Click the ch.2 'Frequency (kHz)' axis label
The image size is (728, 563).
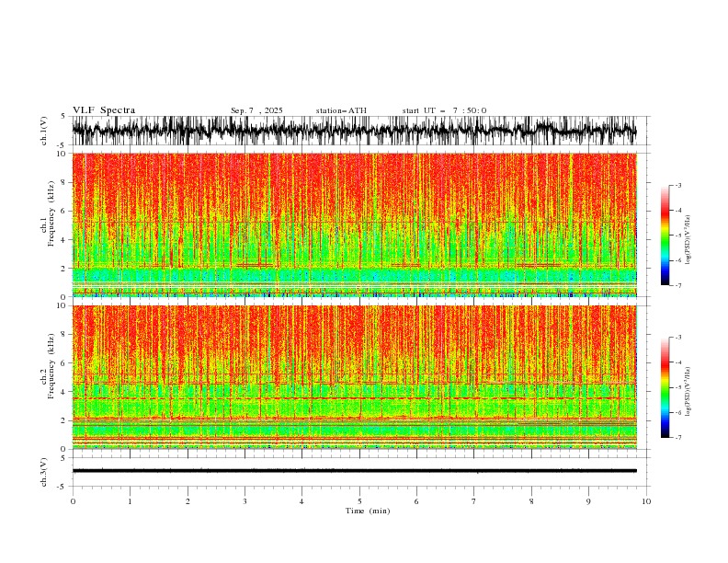click(x=51, y=366)
